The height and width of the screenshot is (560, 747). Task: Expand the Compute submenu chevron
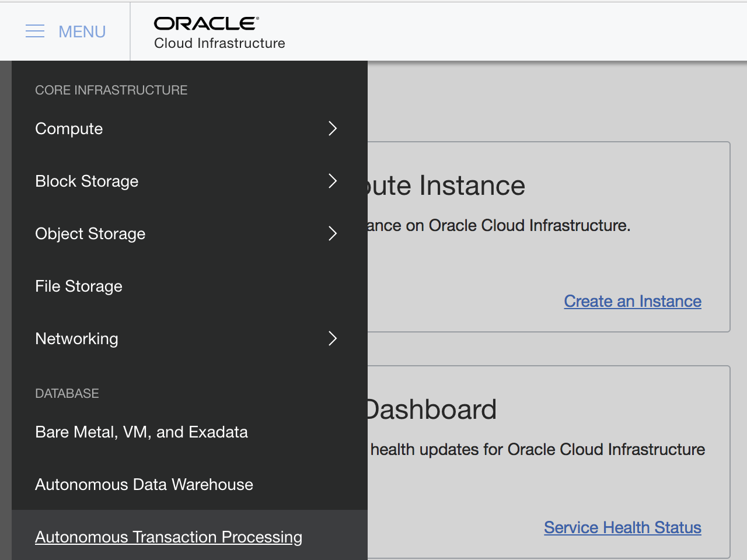click(x=333, y=128)
